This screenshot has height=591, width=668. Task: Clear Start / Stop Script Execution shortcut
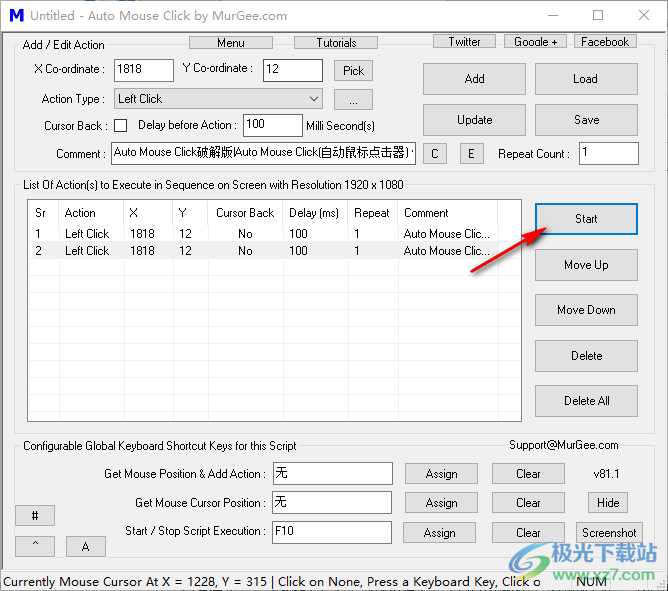point(528,533)
